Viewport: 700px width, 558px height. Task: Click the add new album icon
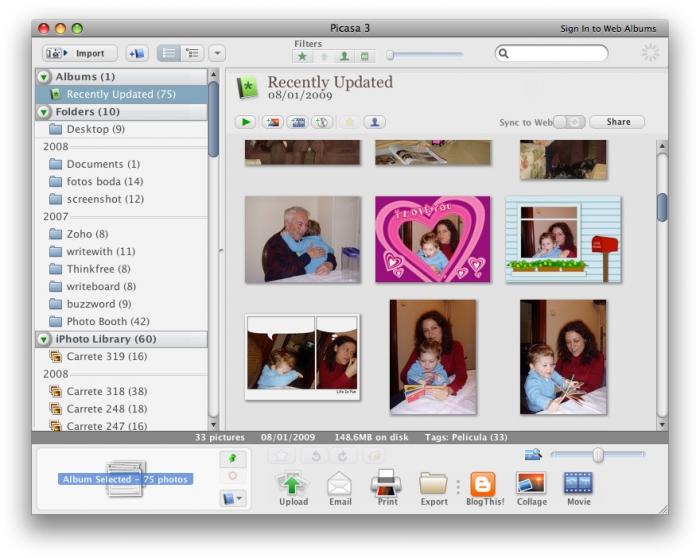click(x=137, y=53)
